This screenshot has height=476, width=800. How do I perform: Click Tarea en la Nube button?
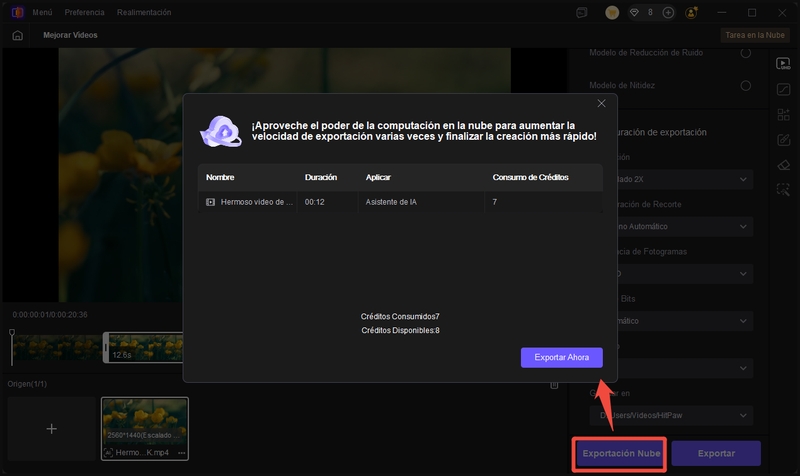coord(755,35)
